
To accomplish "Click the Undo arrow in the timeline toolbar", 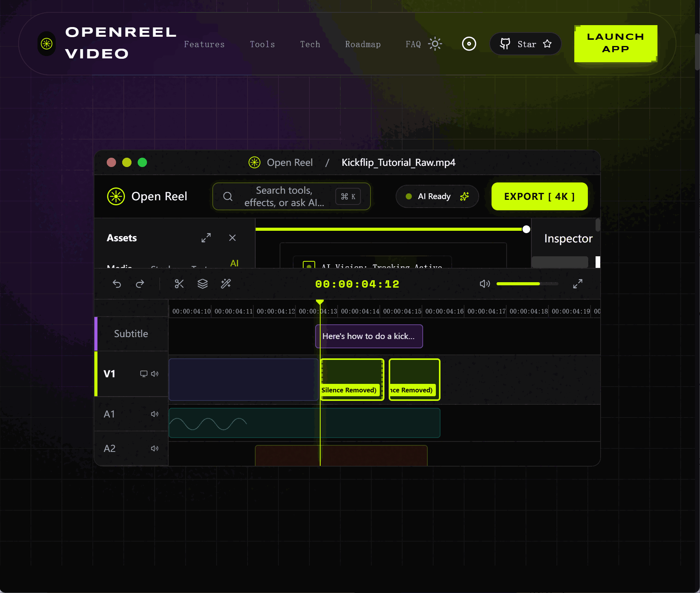I will 117,284.
